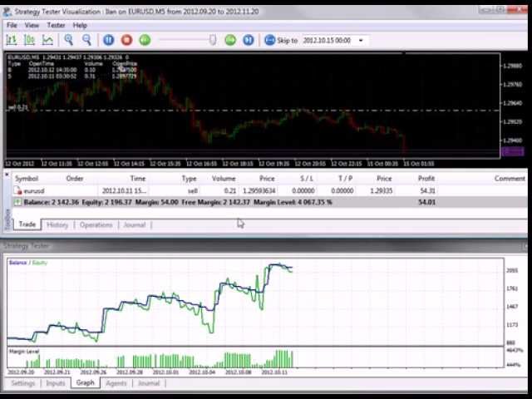Open the View menu
The image size is (532, 399).
point(32,26)
